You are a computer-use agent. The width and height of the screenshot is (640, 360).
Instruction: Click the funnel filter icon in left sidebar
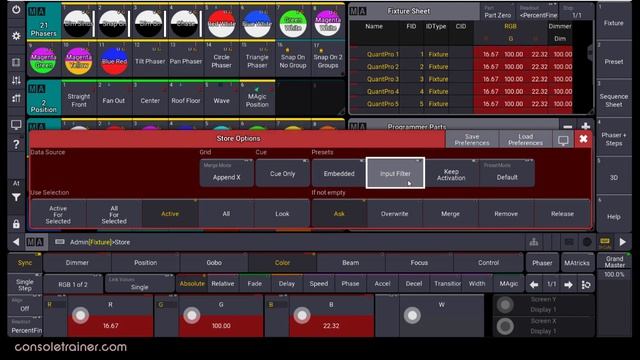16,198
